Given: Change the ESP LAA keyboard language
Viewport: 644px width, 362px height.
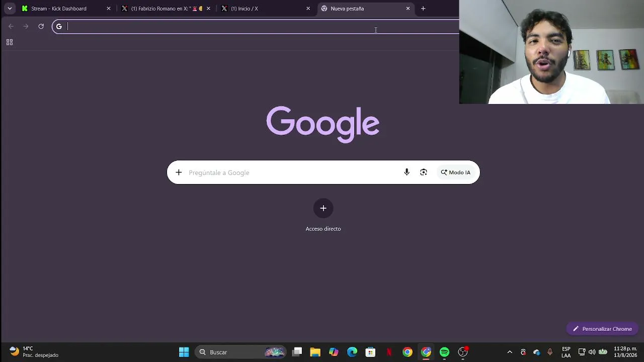Looking at the screenshot, I should pos(566,352).
